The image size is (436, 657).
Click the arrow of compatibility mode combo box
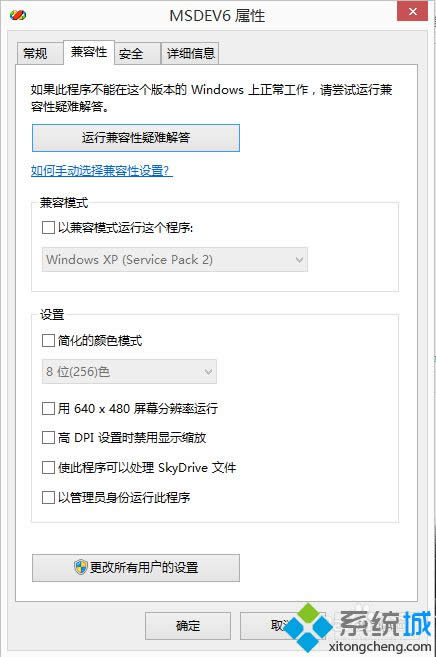pos(299,259)
